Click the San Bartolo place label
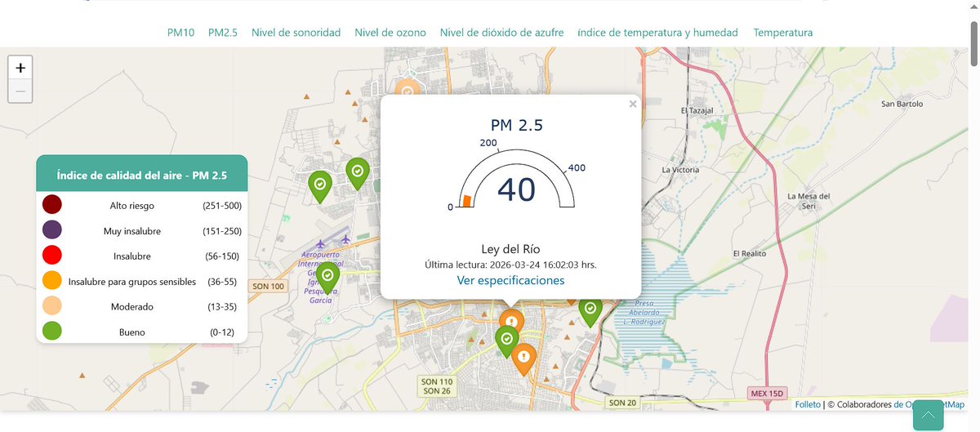 pyautogui.click(x=902, y=104)
